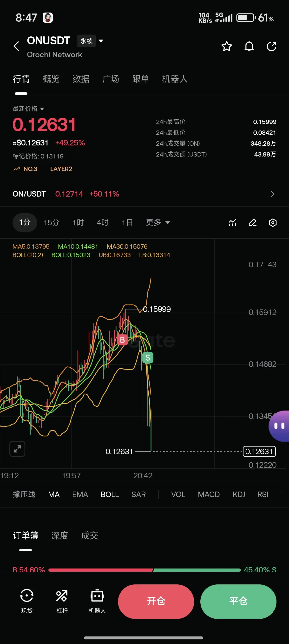Select the 15分 timeframe
289x644 pixels.
coord(51,222)
